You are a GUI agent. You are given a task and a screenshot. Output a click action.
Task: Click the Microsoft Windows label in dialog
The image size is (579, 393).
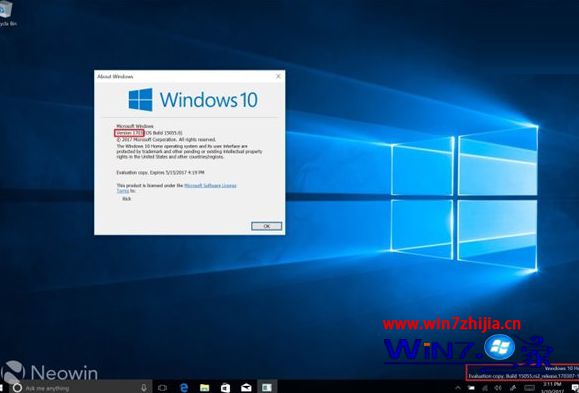point(135,126)
